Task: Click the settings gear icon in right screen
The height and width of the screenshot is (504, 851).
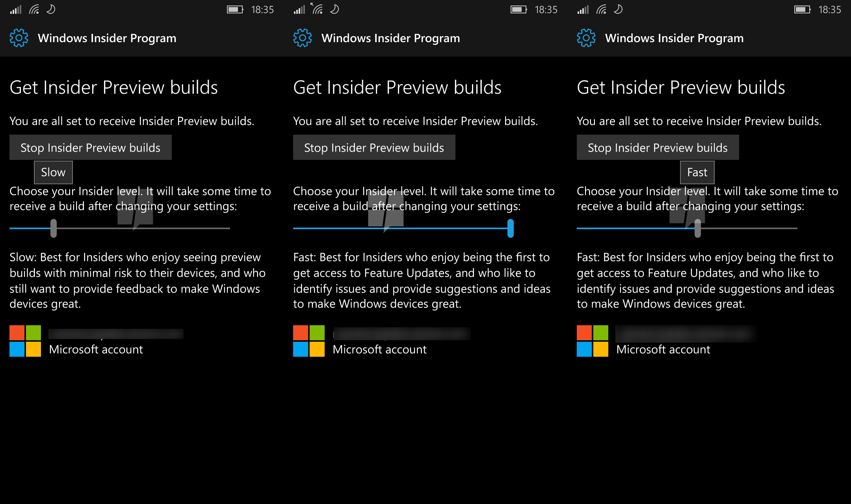Action: [586, 38]
